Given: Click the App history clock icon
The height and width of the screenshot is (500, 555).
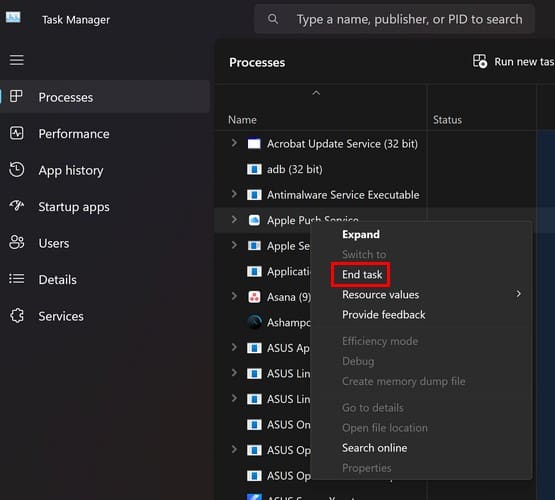Looking at the screenshot, I should [17, 169].
